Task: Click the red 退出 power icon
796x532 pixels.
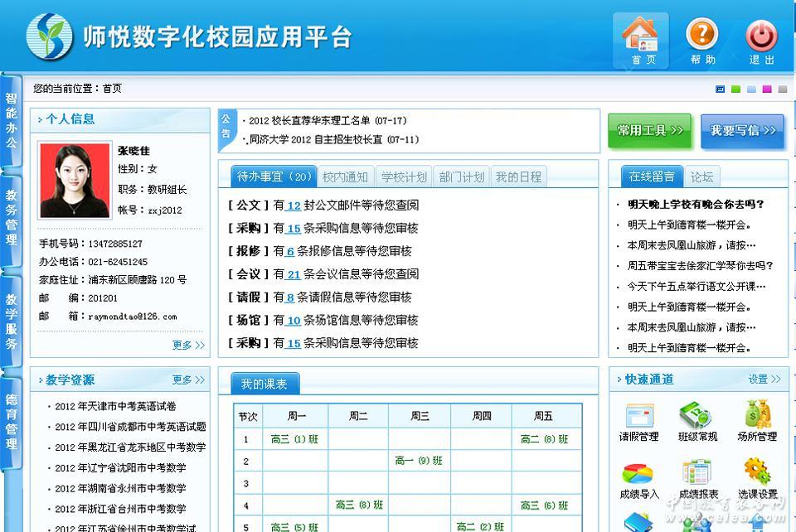Action: click(761, 38)
